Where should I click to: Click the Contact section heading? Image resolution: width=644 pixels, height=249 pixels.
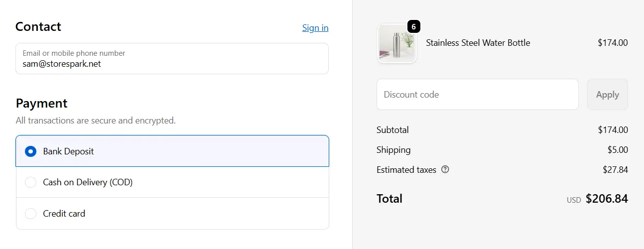click(x=38, y=26)
